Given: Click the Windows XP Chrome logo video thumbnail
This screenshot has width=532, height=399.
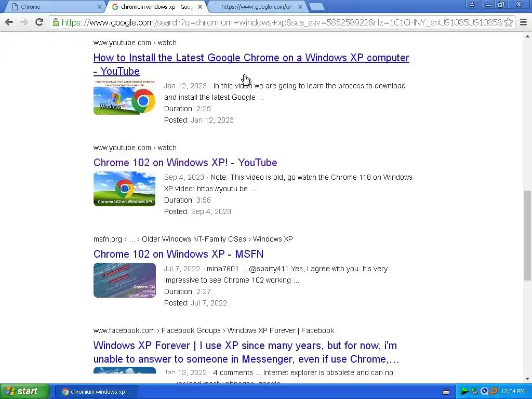Looking at the screenshot, I should click(x=125, y=98).
